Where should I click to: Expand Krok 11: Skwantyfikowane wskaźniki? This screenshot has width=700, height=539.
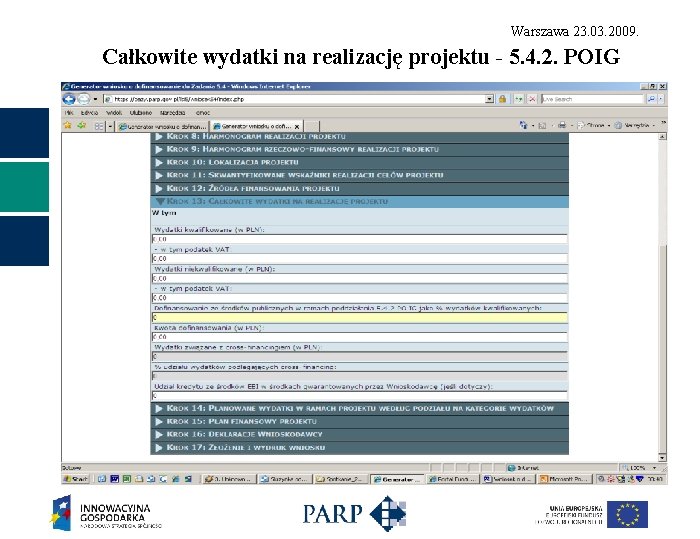[360, 175]
